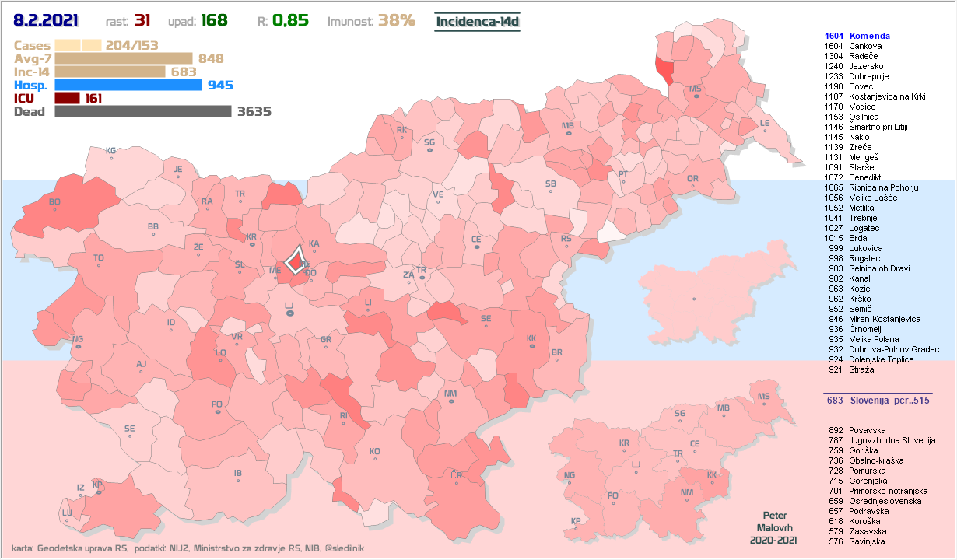This screenshot has height=560, width=957.
Task: Select Kostanjevica na Krki in the municipality list
Action: point(886,96)
